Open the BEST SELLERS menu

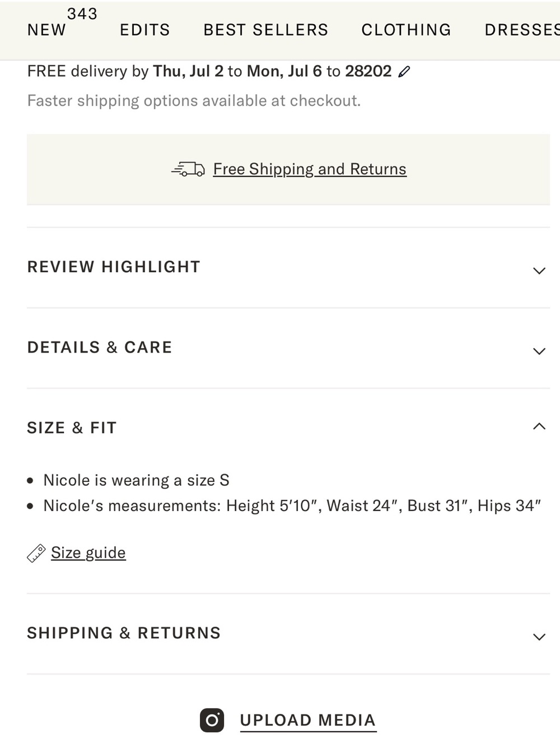point(266,30)
